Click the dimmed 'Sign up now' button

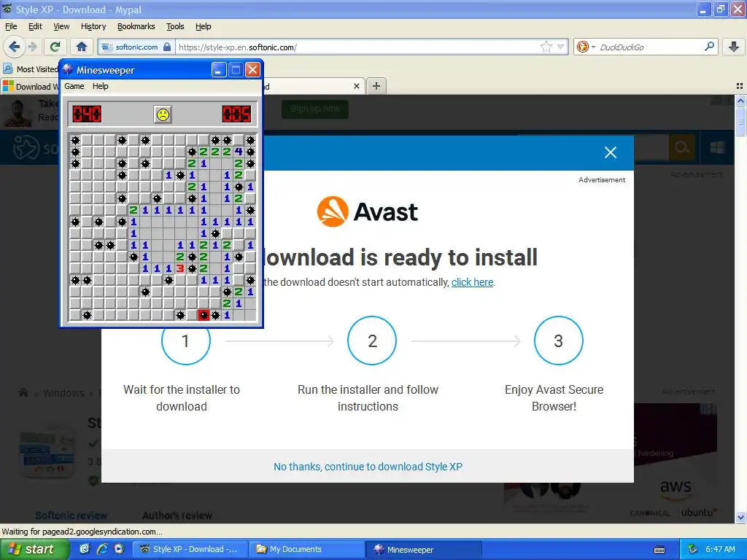point(315,109)
